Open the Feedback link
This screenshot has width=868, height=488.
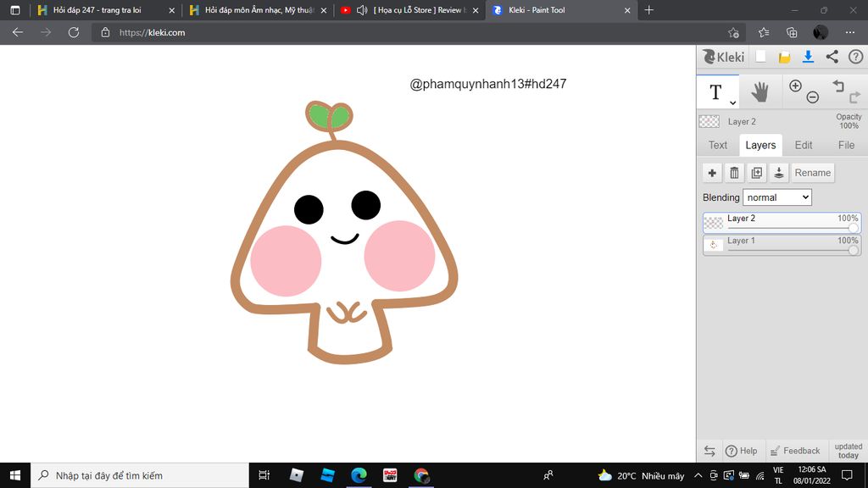[x=795, y=451]
